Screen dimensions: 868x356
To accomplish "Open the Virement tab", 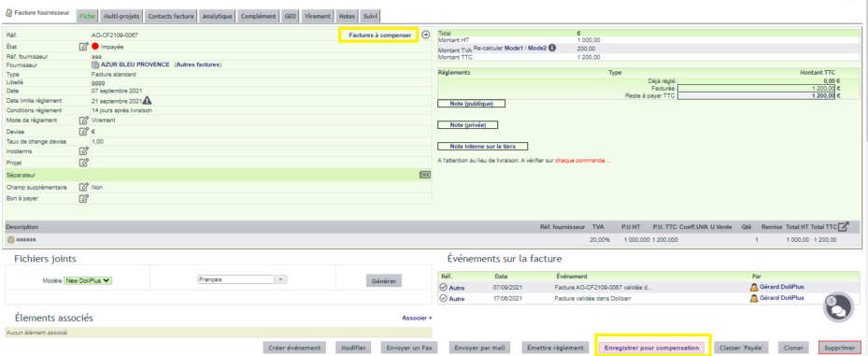I will (x=319, y=17).
